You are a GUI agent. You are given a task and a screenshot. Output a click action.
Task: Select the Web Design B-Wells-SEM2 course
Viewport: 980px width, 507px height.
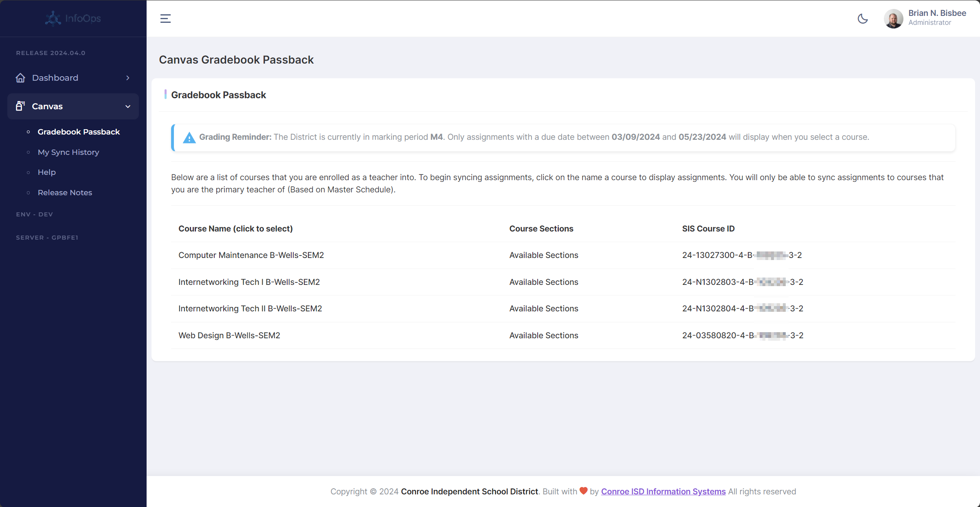229,335
